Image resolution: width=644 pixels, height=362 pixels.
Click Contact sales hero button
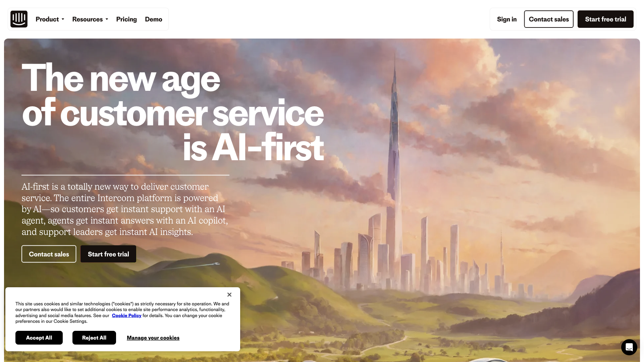click(49, 254)
